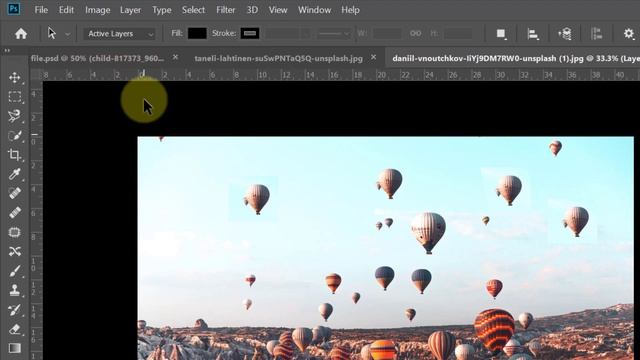Viewport: 640px width, 360px height.
Task: Close the taneli-lahtinen tab
Action: [x=373, y=57]
